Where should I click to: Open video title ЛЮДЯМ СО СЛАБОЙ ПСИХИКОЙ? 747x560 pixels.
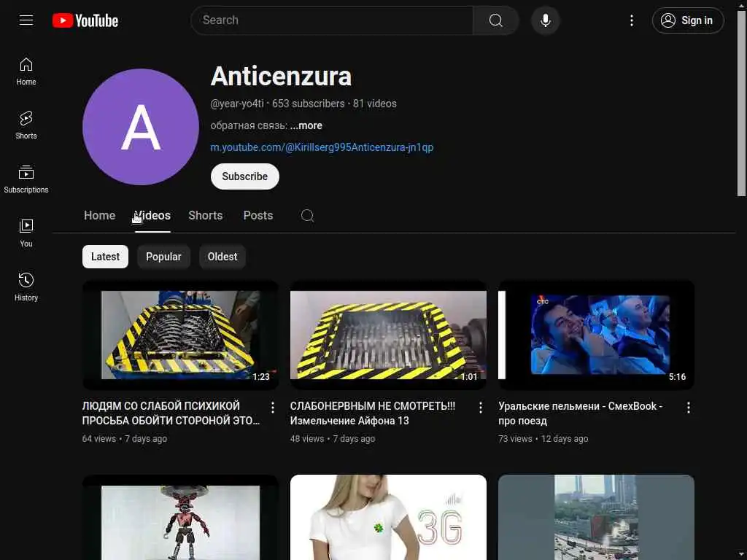click(171, 413)
